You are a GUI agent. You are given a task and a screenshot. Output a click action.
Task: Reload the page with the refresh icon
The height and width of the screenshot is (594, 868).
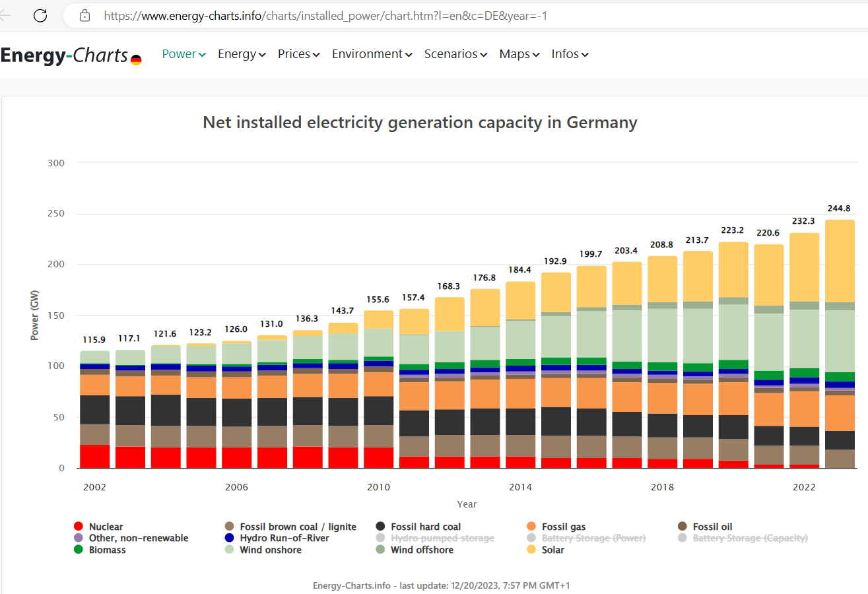(40, 16)
